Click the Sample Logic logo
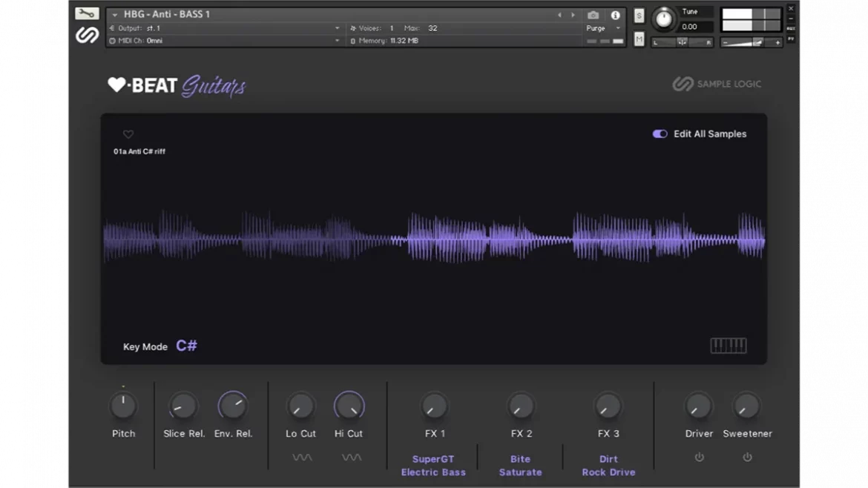Image resolution: width=868 pixels, height=488 pixels. (717, 84)
